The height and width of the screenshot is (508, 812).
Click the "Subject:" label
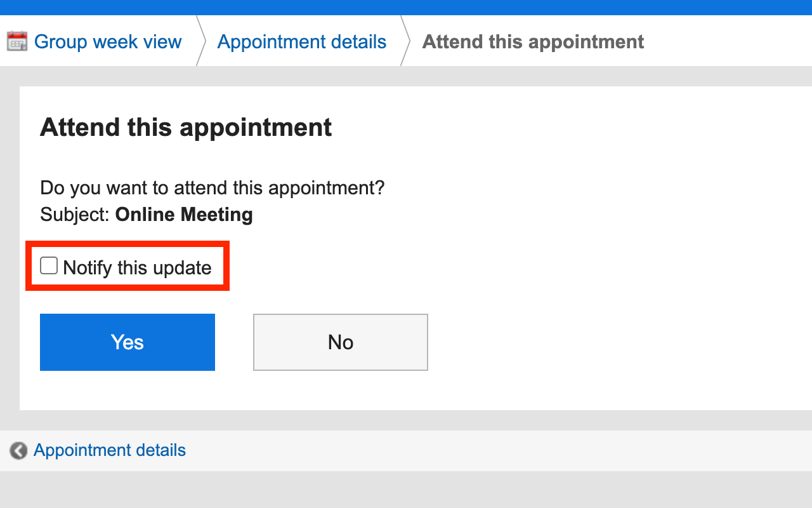tap(75, 215)
